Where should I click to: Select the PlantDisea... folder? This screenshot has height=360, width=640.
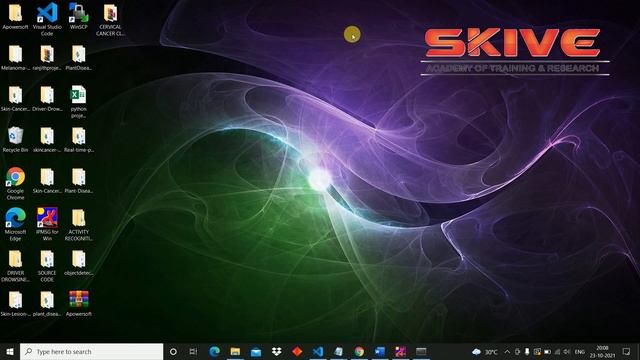pos(78,58)
